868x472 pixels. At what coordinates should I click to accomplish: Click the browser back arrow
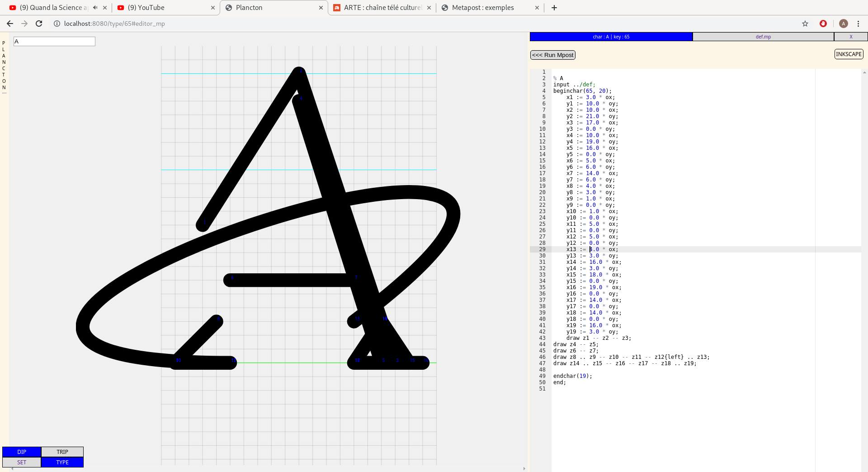point(10,24)
